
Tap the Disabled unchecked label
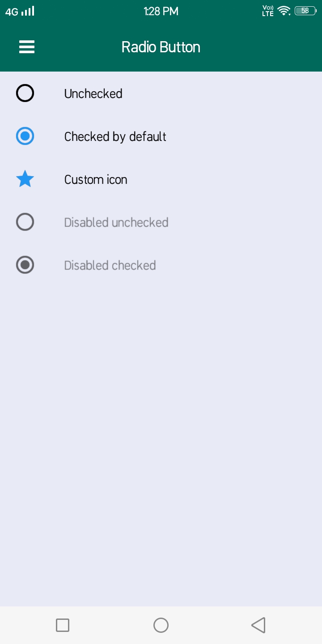pyautogui.click(x=116, y=222)
